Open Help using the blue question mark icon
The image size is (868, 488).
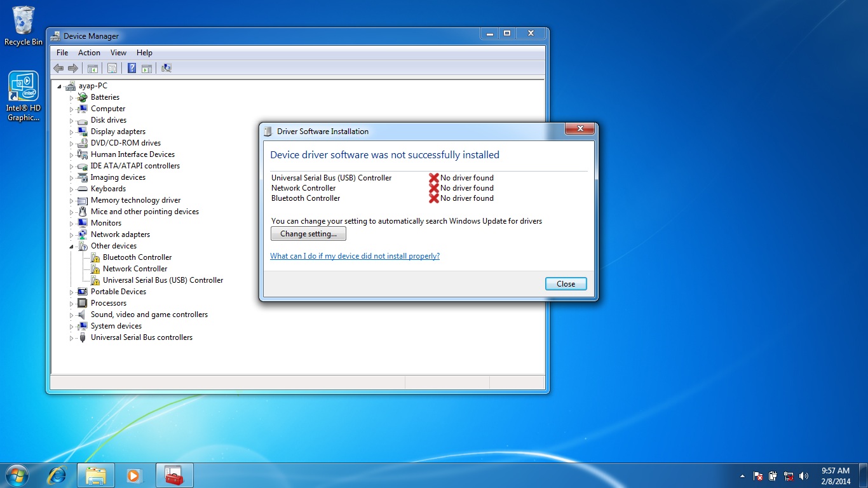click(132, 68)
